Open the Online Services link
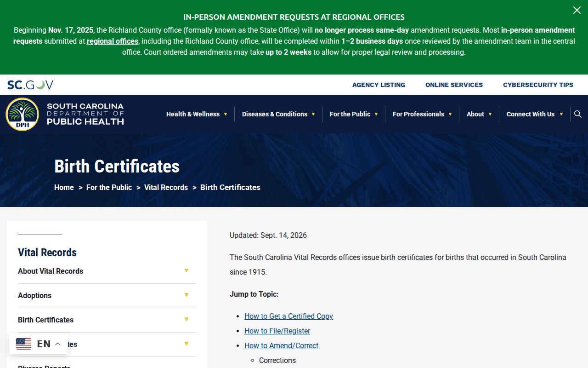Viewport: 588px width, 368px height. (454, 85)
